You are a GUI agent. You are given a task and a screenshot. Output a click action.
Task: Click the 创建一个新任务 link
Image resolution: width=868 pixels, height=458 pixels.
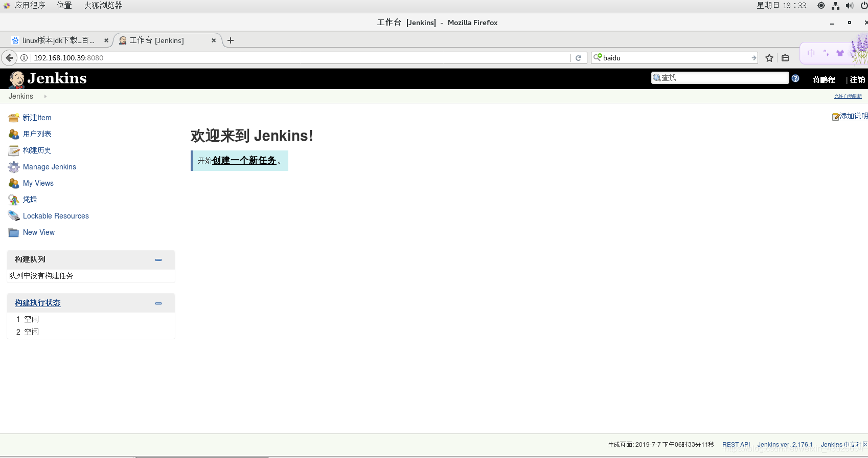pos(244,160)
